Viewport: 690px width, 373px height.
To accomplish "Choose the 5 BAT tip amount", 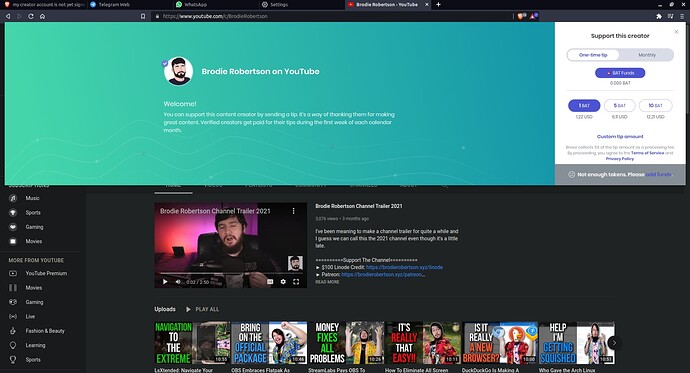I will (620, 106).
